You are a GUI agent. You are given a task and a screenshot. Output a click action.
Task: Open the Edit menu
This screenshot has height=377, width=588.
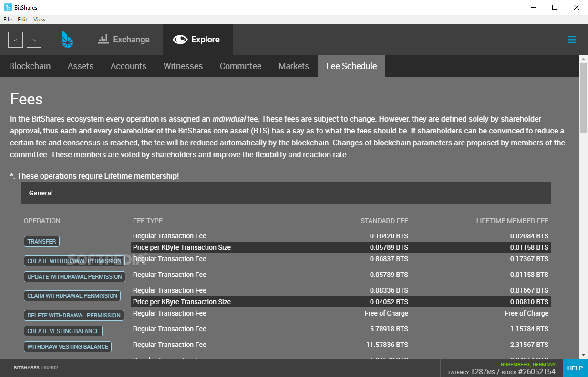22,20
